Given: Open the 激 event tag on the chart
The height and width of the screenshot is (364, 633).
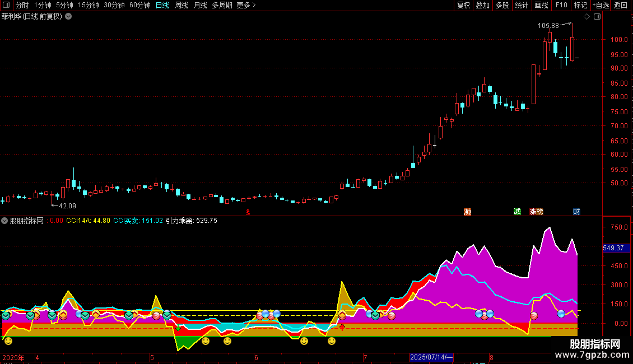Looking at the screenshot, I should [x=468, y=212].
